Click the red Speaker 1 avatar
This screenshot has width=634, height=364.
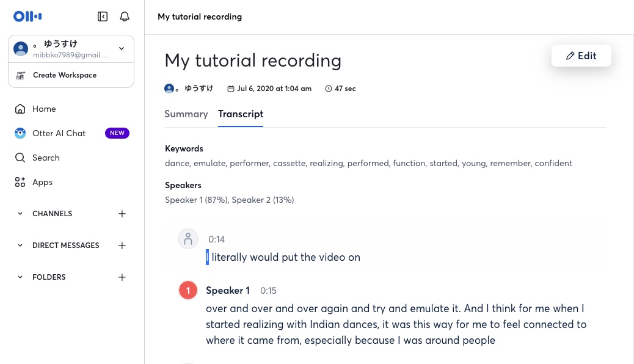[x=188, y=290]
